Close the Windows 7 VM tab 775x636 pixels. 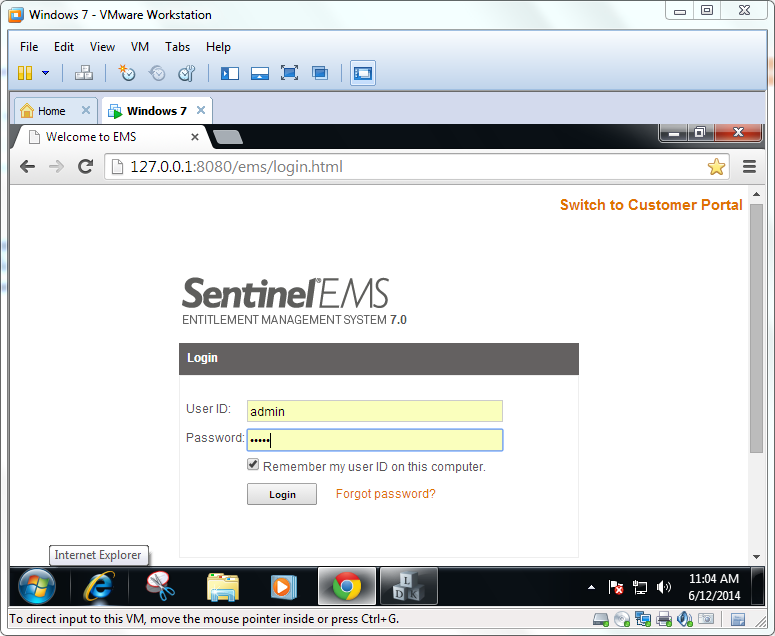pos(201,110)
